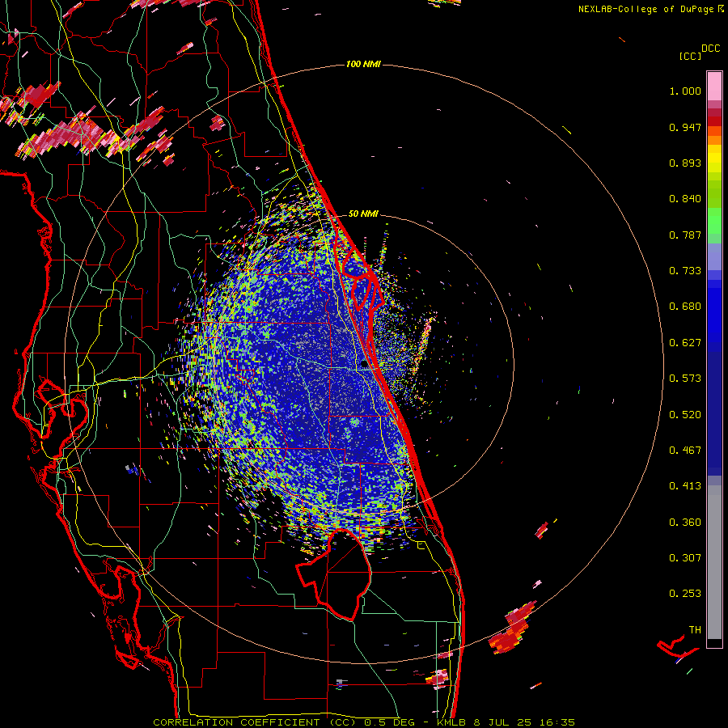Click the 0.733 color scale value
The image size is (728, 728).
[685, 271]
